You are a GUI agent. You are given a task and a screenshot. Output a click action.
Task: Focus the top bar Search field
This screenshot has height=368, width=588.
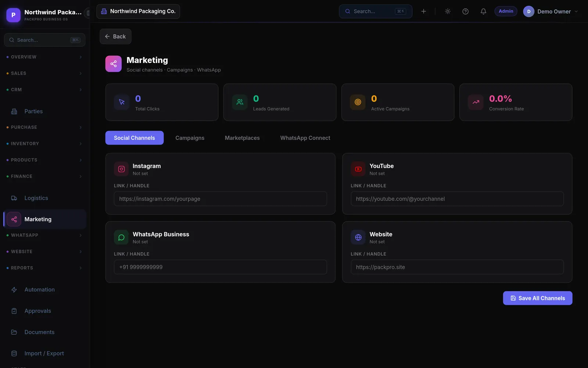(375, 11)
